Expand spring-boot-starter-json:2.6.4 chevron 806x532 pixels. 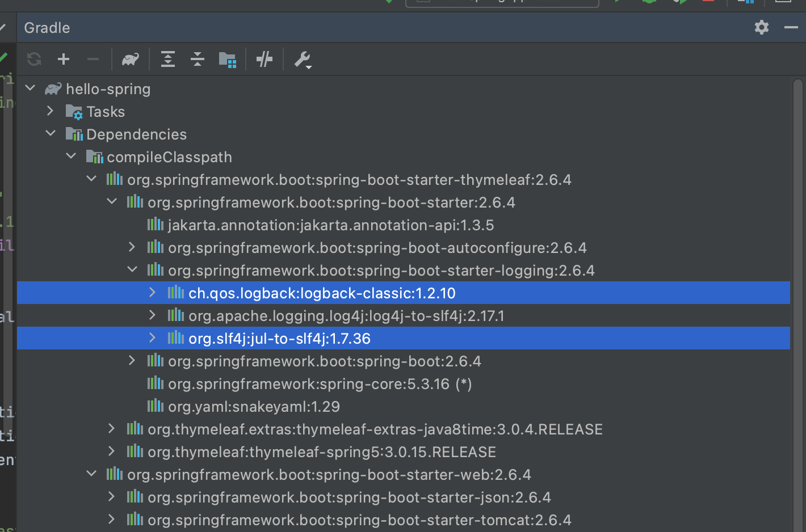(x=112, y=496)
